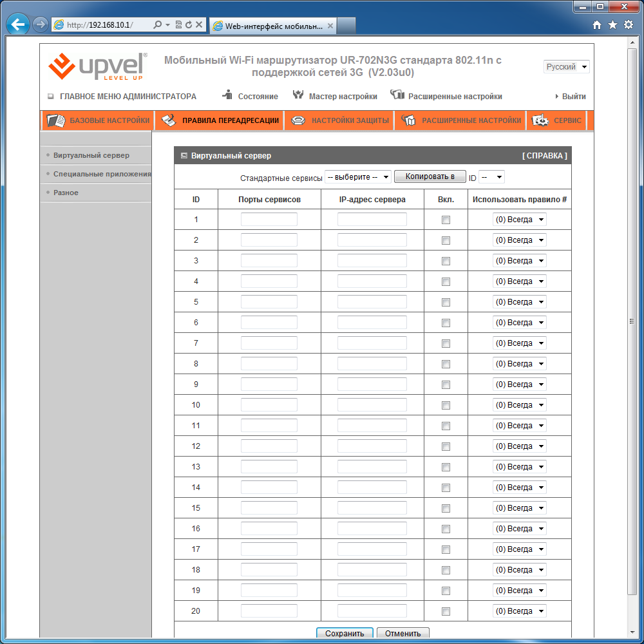Open Favorites with the star icon
The image size is (644, 644).
pyautogui.click(x=613, y=25)
